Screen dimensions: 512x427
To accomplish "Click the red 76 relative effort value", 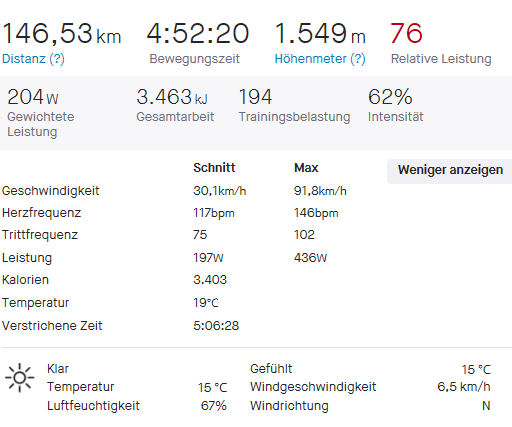I will click(406, 33).
